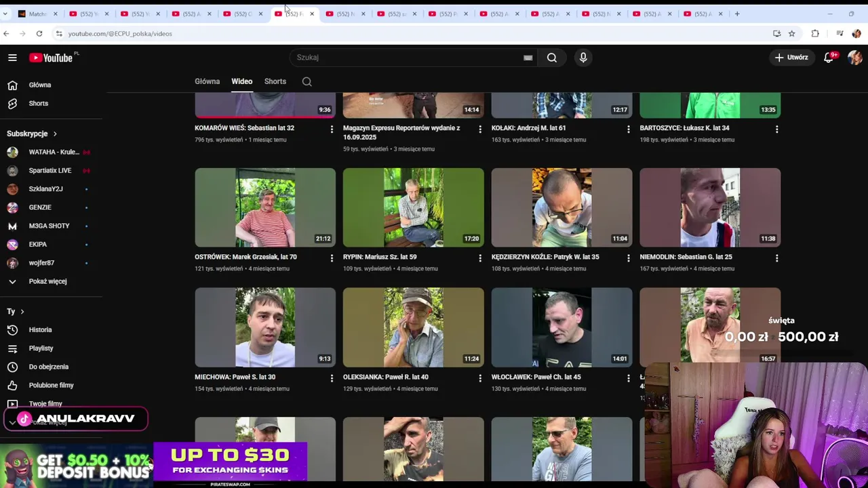Reload the page in browser
This screenshot has height=488, width=868.
39,33
